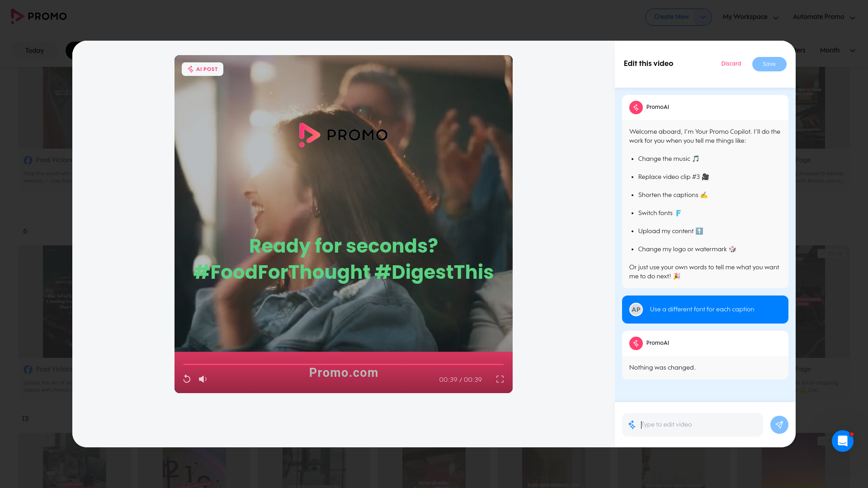Select the Today tab

coord(34,51)
